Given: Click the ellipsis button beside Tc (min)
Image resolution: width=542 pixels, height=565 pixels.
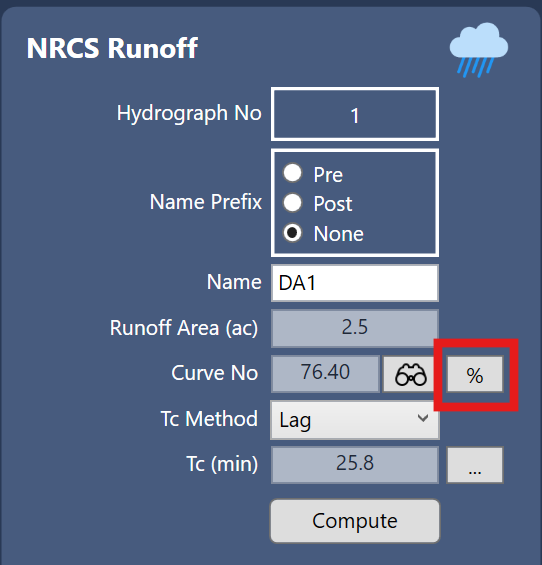Looking at the screenshot, I should (475, 465).
